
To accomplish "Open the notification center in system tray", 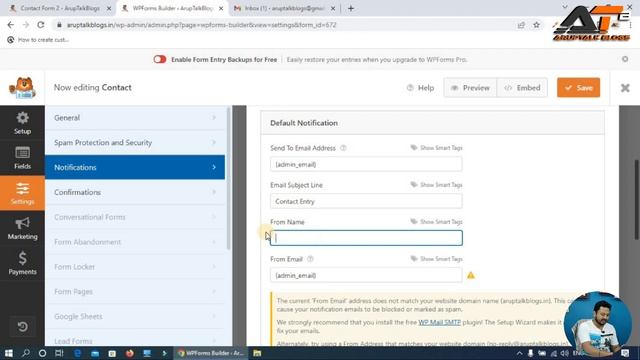I will coord(625,353).
